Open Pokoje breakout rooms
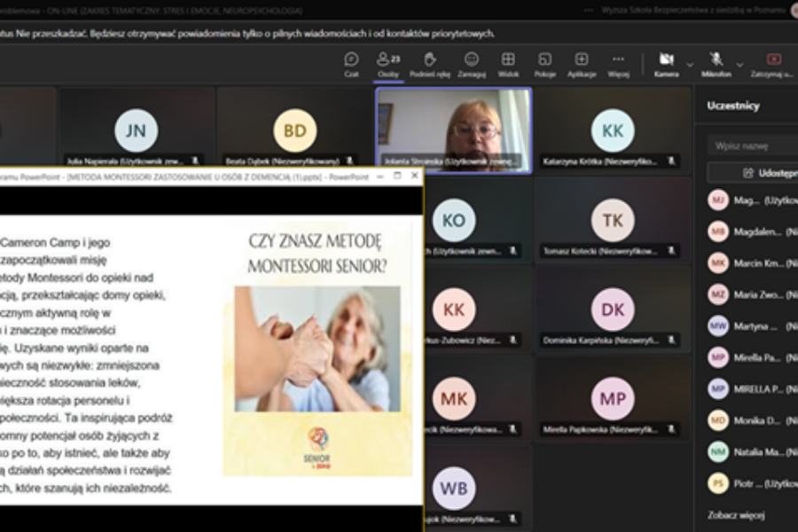This screenshot has height=532, width=798. point(544,65)
